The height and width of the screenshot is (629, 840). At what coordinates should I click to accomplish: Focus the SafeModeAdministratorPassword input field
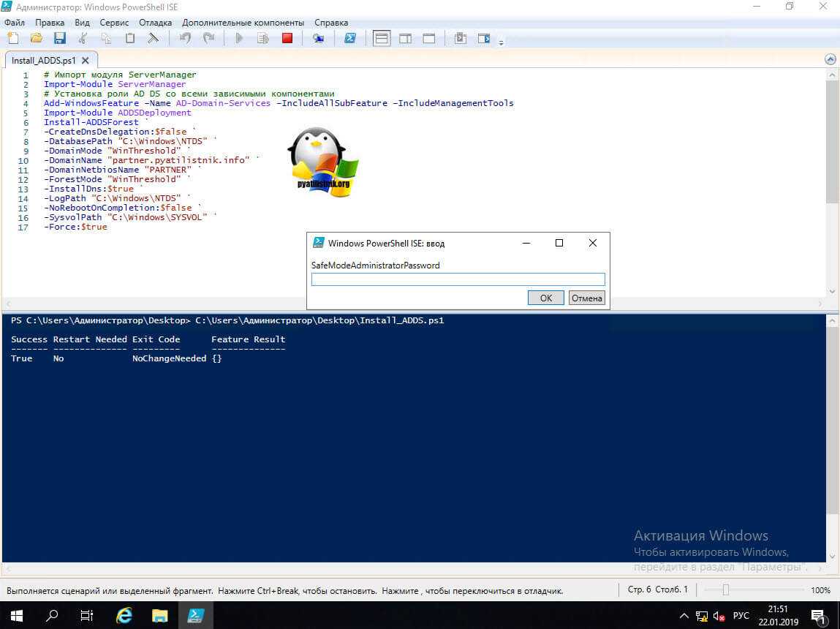coord(458,279)
